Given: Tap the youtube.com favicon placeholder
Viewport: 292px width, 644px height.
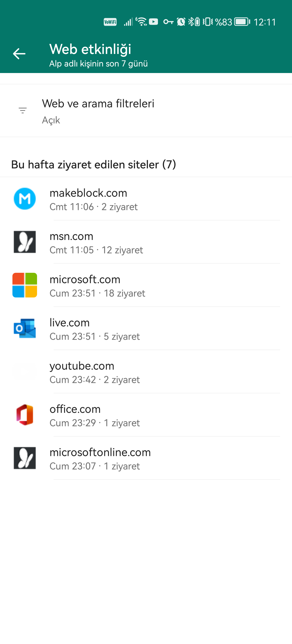Looking at the screenshot, I should (x=25, y=372).
